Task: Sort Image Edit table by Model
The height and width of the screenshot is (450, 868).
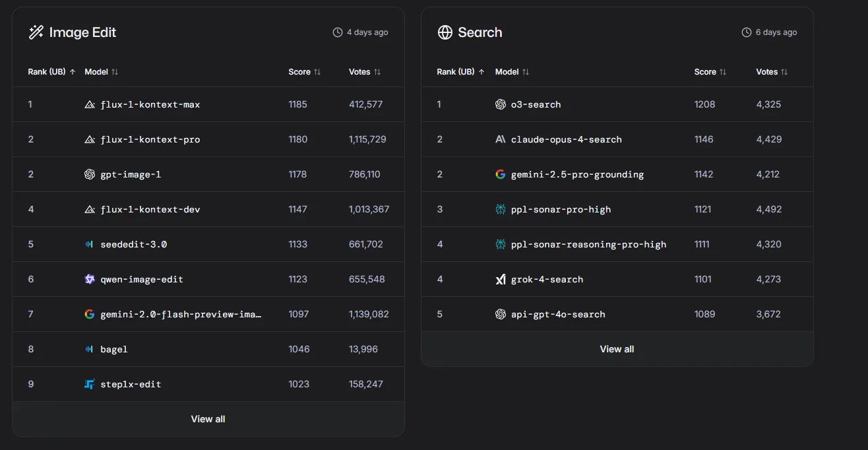Action: point(102,72)
